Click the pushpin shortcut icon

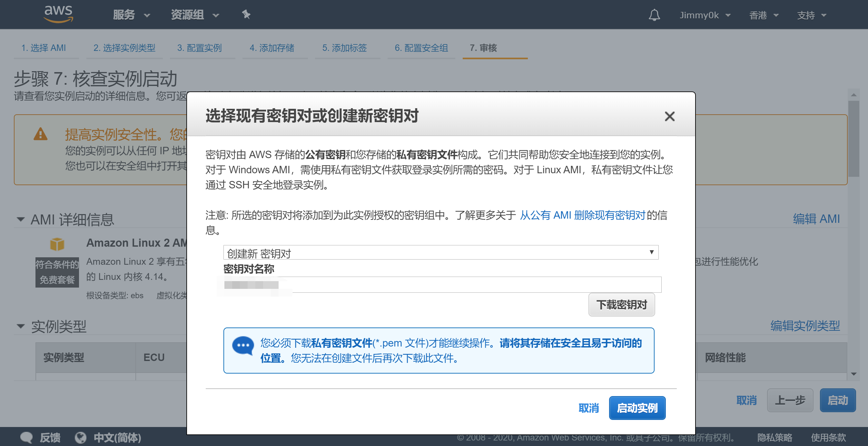click(x=246, y=14)
